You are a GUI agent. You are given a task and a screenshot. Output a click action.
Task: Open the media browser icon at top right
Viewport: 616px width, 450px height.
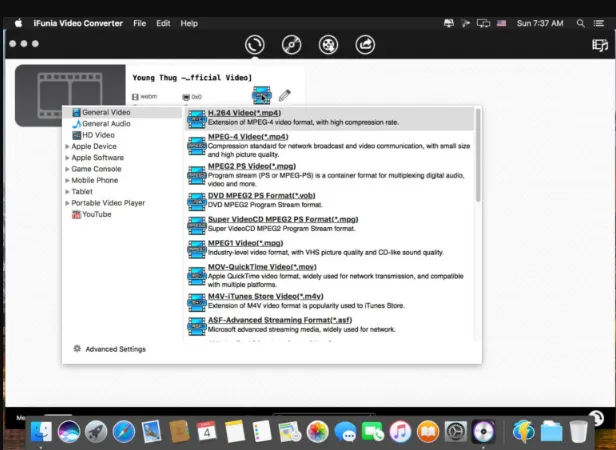(x=600, y=45)
